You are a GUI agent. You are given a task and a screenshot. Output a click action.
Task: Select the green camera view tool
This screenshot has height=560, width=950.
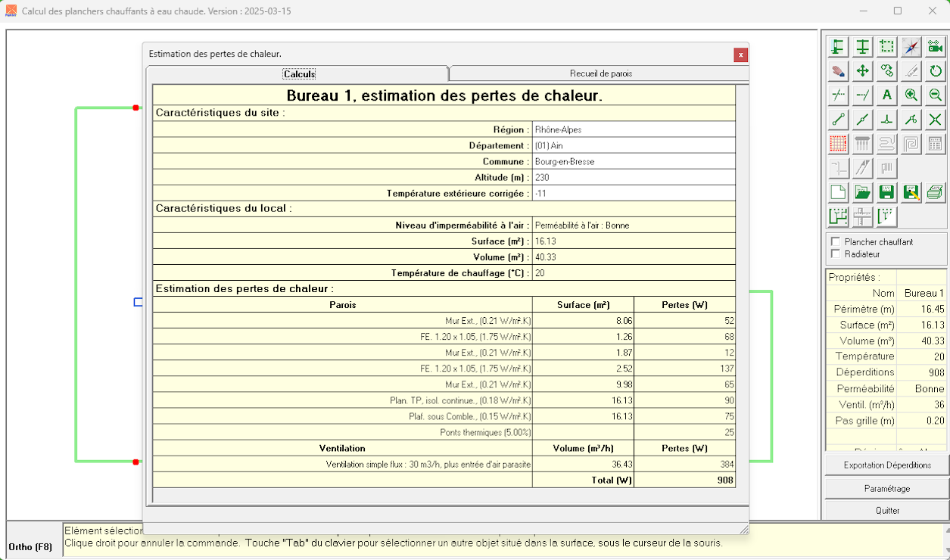pos(936,47)
